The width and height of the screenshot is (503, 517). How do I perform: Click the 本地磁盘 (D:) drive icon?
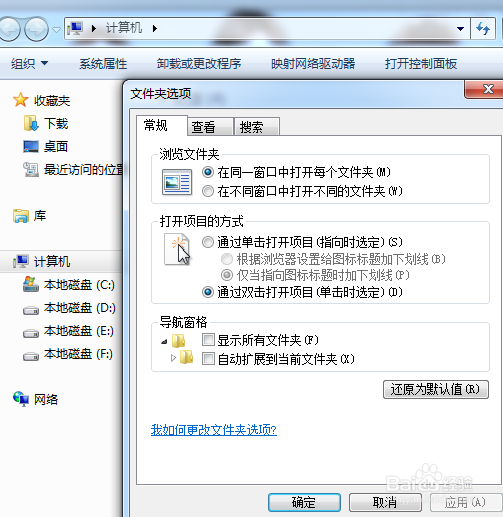point(31,310)
